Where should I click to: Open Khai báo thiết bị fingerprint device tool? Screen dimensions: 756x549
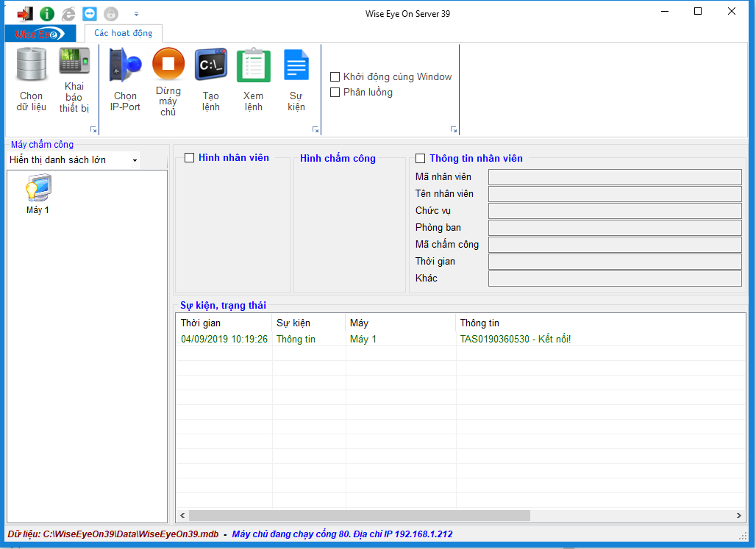coord(74,76)
